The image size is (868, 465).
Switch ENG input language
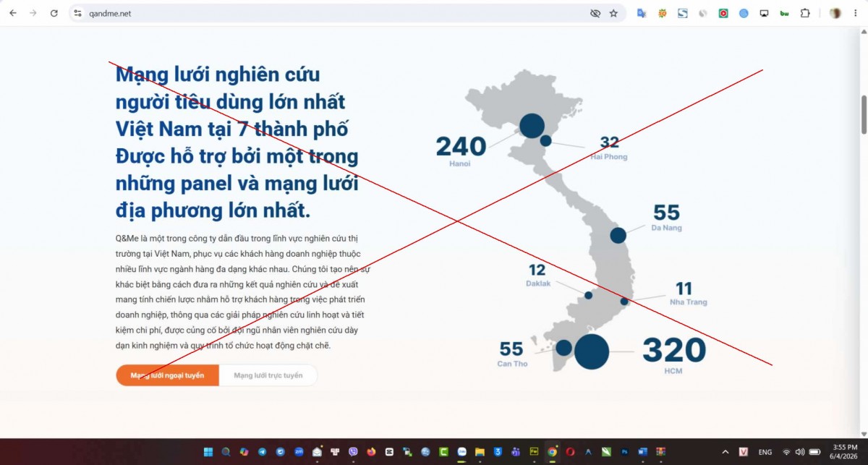tap(765, 452)
